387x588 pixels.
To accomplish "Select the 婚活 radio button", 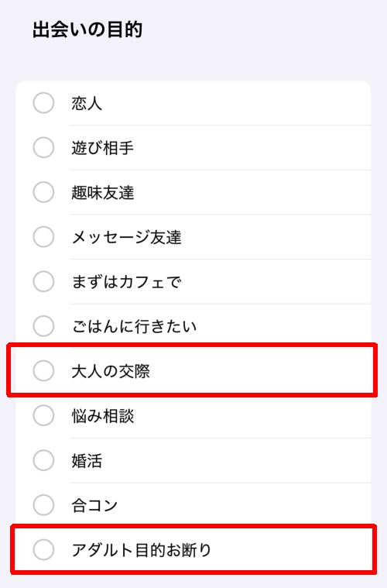I will pos(43,460).
